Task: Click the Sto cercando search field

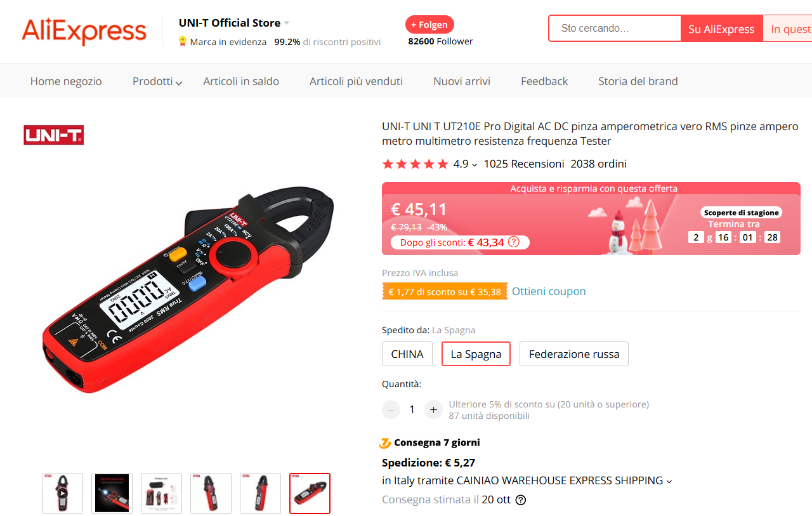Action: click(615, 29)
